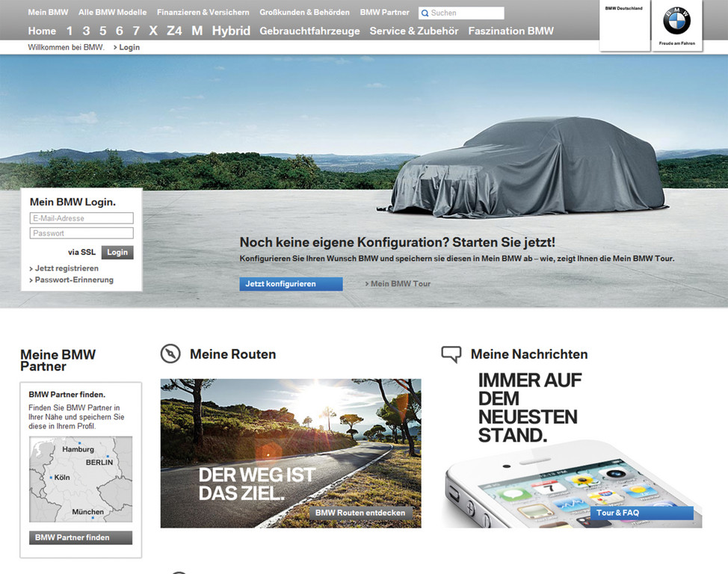The height and width of the screenshot is (574, 728).
Task: Open Gebrauchtfahrzeuge navigation item
Action: point(309,31)
